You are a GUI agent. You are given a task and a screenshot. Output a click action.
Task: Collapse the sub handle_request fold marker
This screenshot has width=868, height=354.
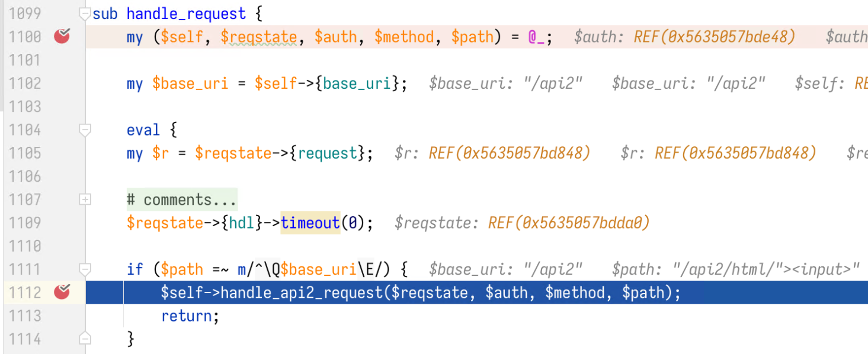85,14
